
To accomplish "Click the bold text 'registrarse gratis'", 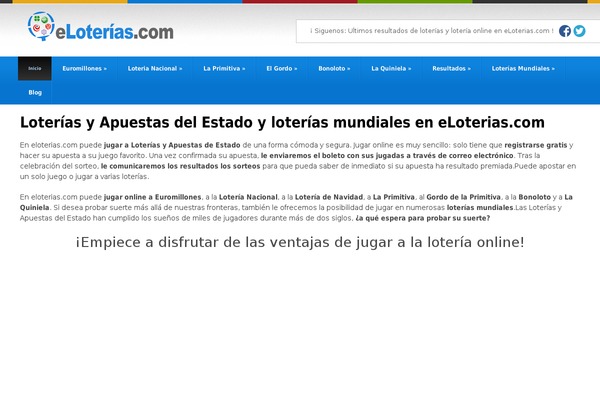I will click(536, 145).
